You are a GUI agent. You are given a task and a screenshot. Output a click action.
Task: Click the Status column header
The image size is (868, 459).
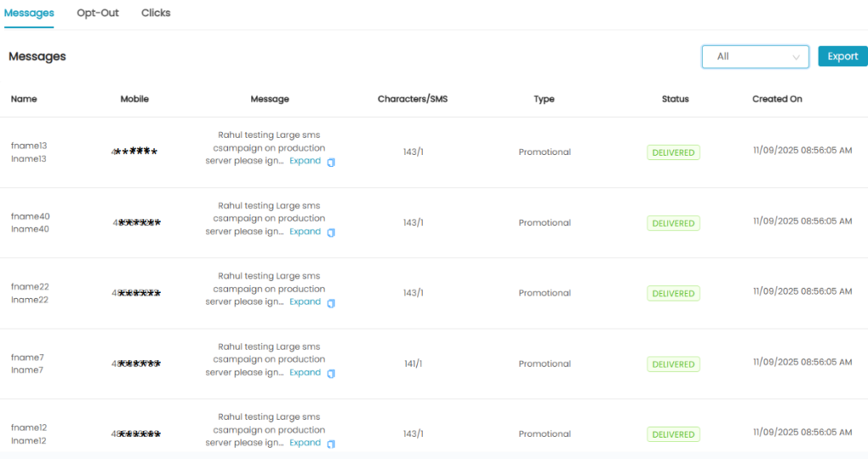click(675, 99)
